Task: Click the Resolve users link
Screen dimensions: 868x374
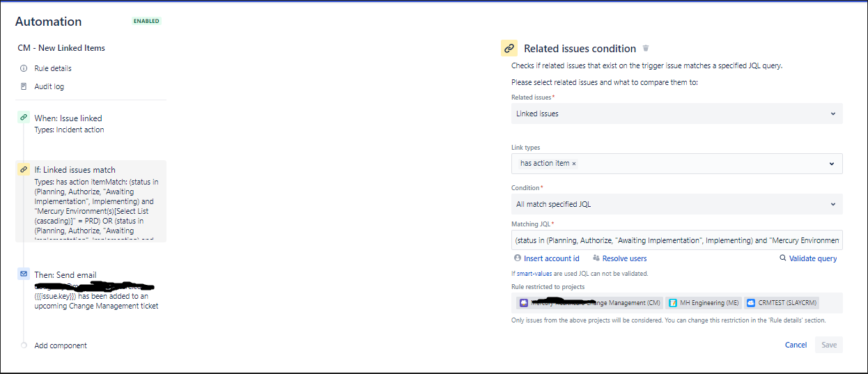Action: [x=625, y=258]
